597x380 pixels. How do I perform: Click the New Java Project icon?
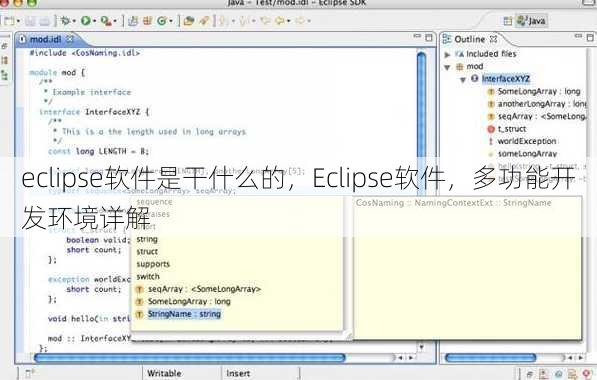pyautogui.click(x=133, y=21)
